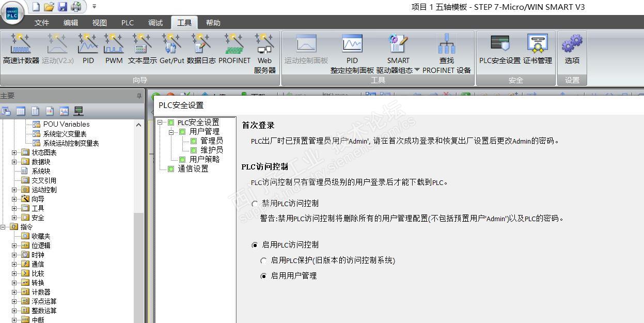Open a project file from quick access toolbar
The height and width of the screenshot is (323, 644).
(50, 7)
